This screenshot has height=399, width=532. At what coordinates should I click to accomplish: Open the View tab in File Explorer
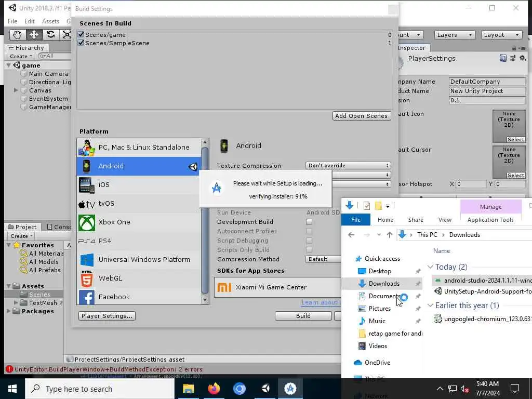click(445, 220)
